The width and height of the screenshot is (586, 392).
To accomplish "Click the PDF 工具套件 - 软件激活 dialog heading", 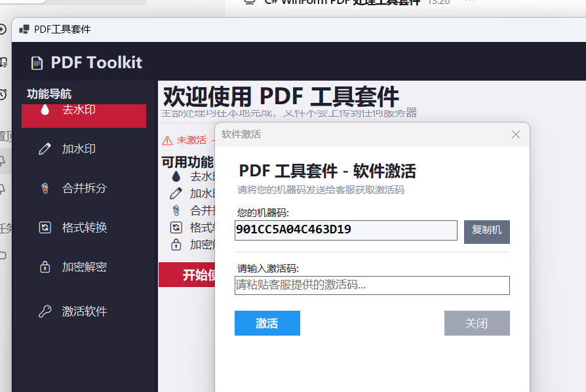I will click(327, 171).
